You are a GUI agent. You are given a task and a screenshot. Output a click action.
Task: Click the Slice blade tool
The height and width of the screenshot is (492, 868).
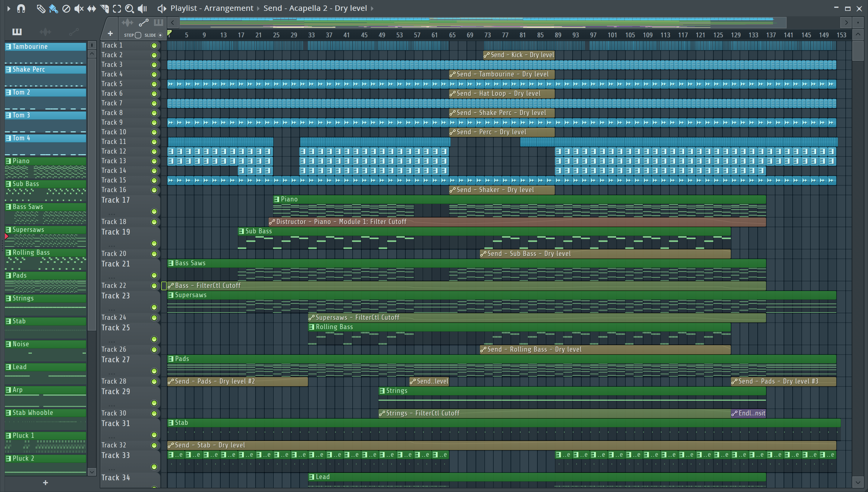tap(105, 8)
